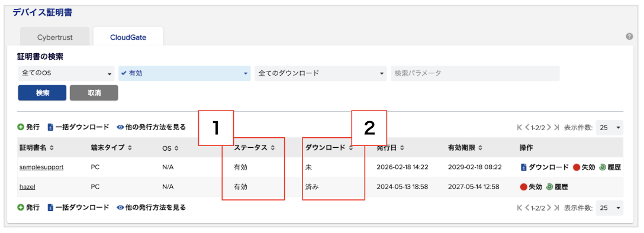644x233 pixels.
Task: Sort by the 端末タイプ column
Action: click(x=111, y=148)
